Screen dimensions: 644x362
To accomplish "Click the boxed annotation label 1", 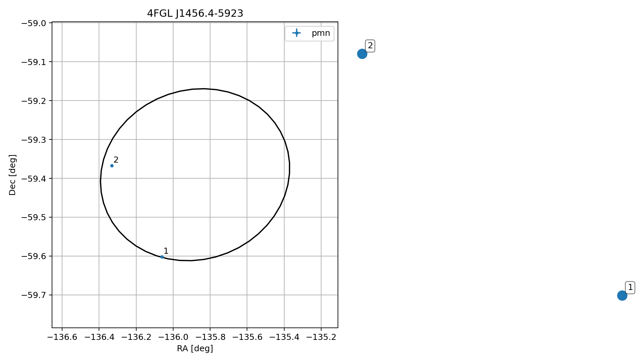I will 630,287.
